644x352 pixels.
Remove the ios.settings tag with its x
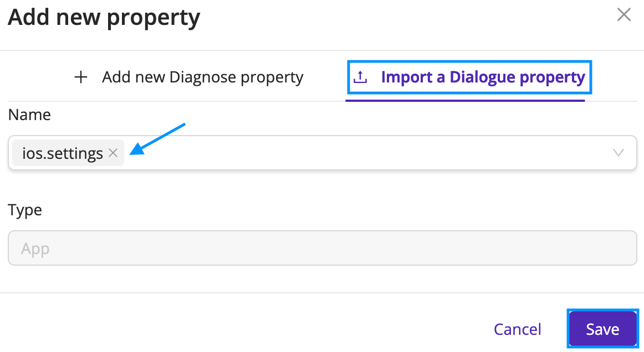click(x=113, y=153)
